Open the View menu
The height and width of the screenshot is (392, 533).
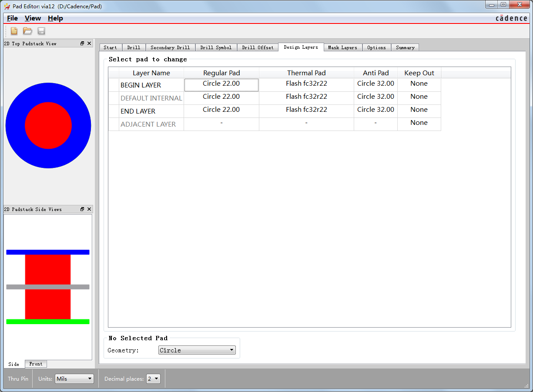pyautogui.click(x=33, y=18)
